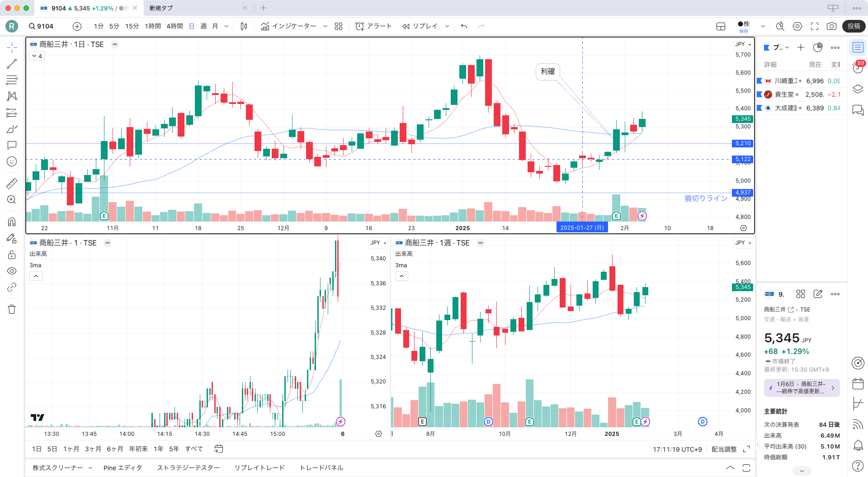Switch to the 週 weekly timeframe
Viewport: 868px width, 477px height.
click(x=203, y=26)
